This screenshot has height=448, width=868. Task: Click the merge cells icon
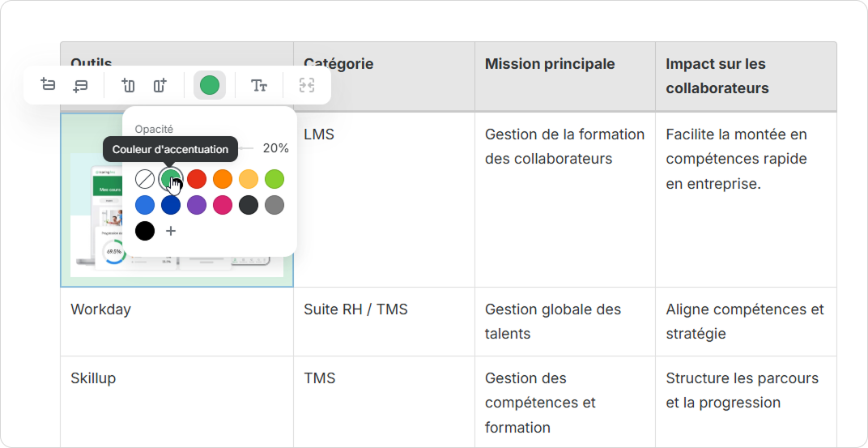point(307,85)
